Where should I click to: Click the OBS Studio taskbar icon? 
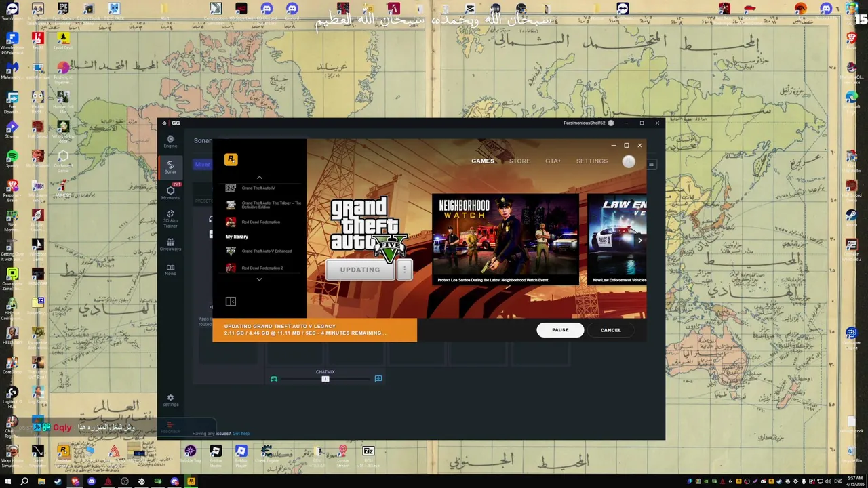point(125,481)
